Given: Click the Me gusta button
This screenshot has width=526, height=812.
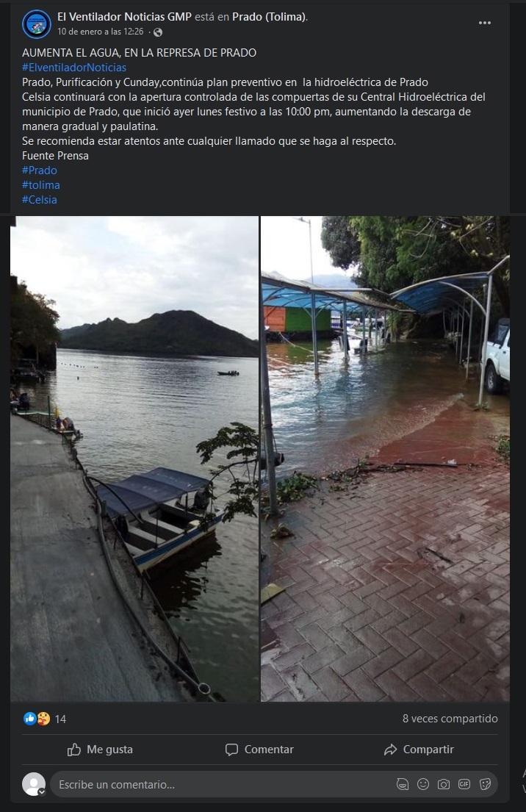Looking at the screenshot, I should tap(101, 750).
